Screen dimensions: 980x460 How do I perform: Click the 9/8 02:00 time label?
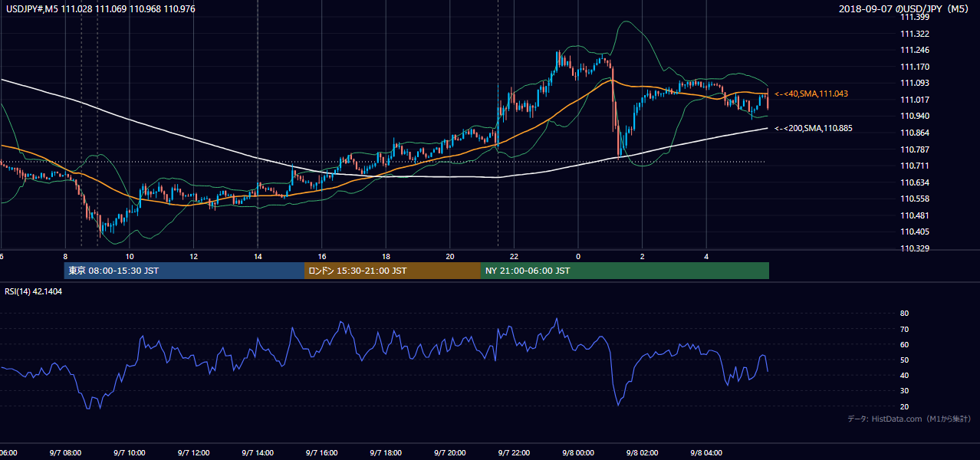pos(642,452)
